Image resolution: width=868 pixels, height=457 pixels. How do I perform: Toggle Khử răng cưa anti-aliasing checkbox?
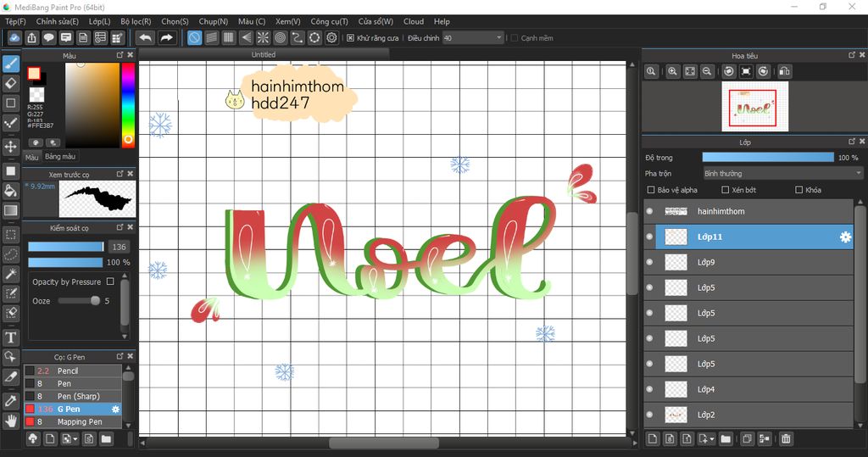pos(350,38)
